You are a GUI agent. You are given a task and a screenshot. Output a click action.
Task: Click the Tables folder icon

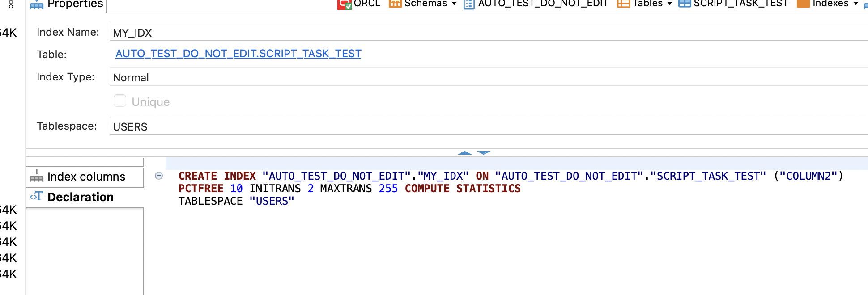coord(623,4)
